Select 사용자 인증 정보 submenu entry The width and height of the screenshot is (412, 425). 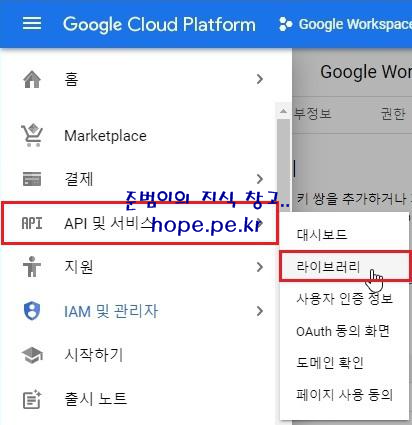344,299
